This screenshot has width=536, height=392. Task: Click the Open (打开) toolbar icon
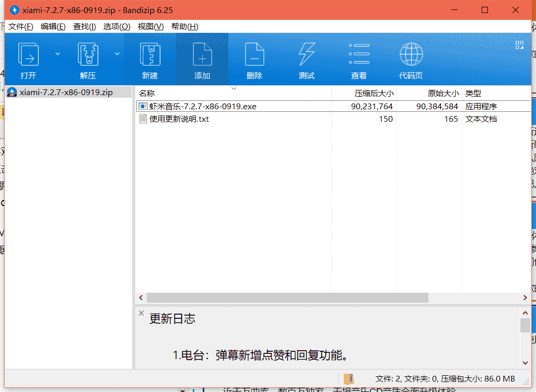[x=28, y=54]
